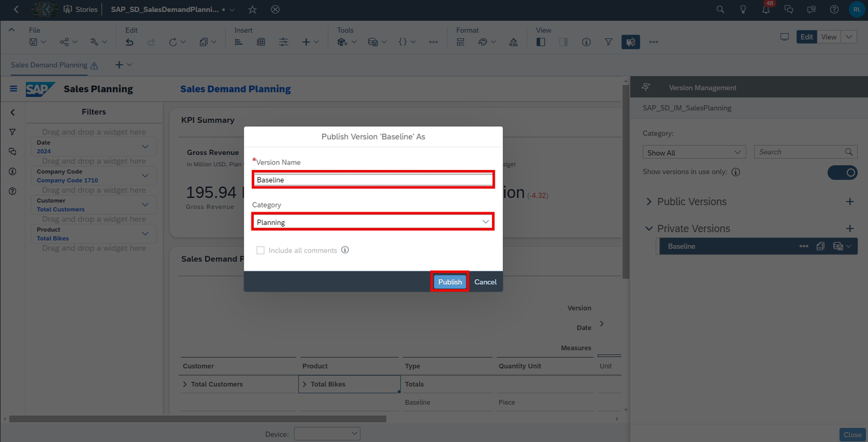Cancel the Publish Version dialog
The image size is (868, 442).
point(485,282)
